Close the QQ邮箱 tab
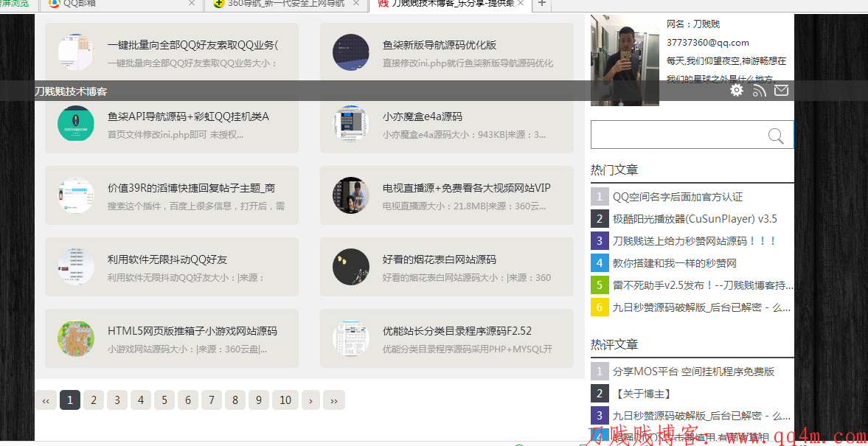The width and height of the screenshot is (868, 446). click(x=192, y=4)
